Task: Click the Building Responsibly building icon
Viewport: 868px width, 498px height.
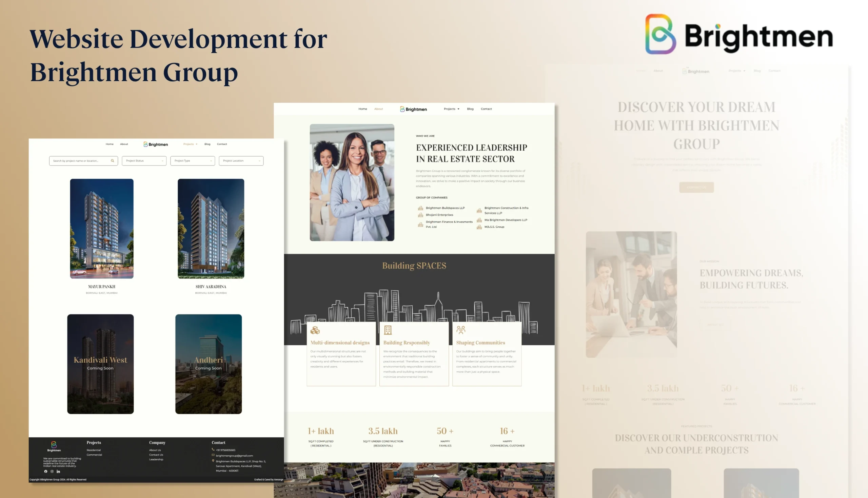Action: [388, 330]
